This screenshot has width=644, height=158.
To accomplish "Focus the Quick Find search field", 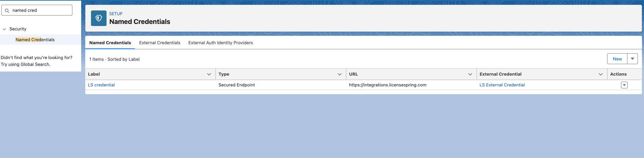I will click(x=41, y=10).
